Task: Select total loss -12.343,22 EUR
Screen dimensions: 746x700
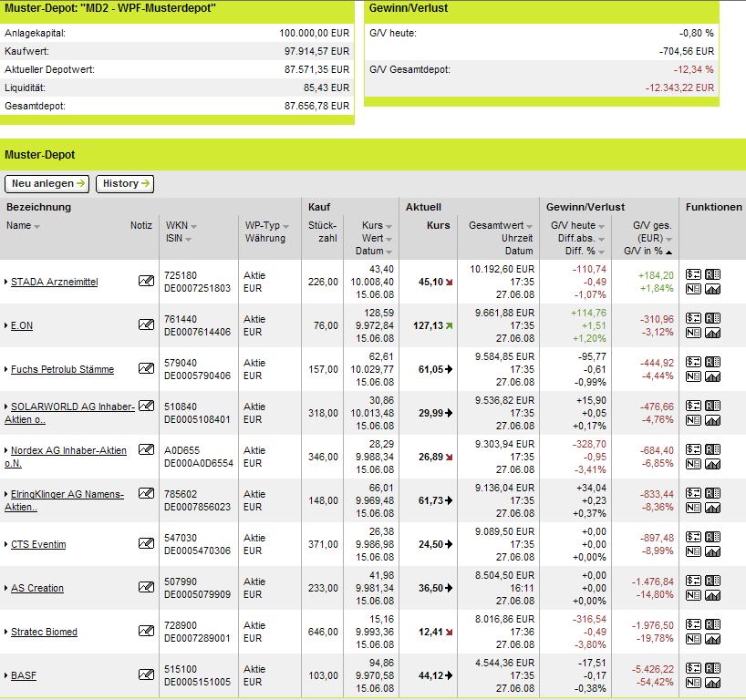Action: coord(679,88)
